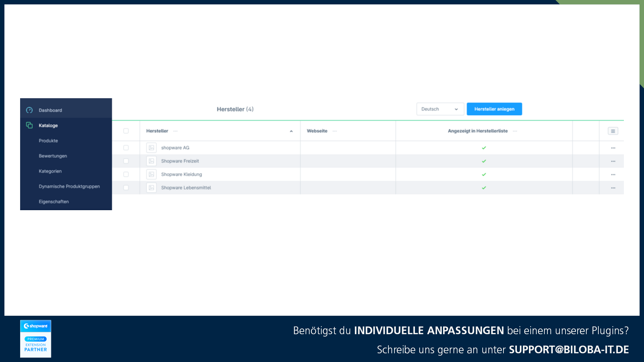Open the Deutsch language dropdown
The width and height of the screenshot is (644, 362).
[440, 109]
